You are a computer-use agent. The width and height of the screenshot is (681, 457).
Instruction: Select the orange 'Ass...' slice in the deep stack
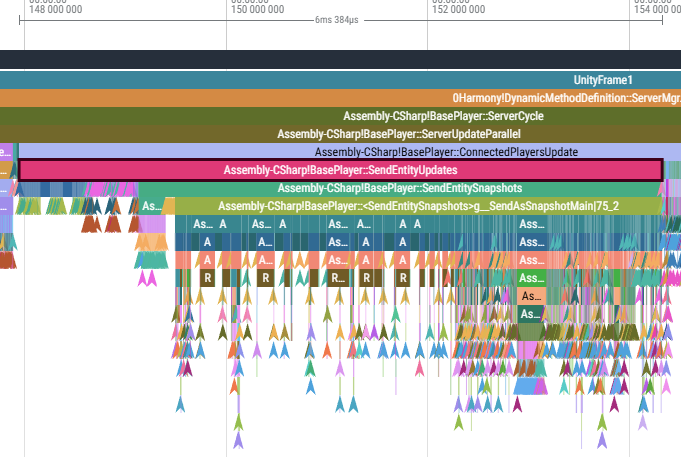(530, 297)
